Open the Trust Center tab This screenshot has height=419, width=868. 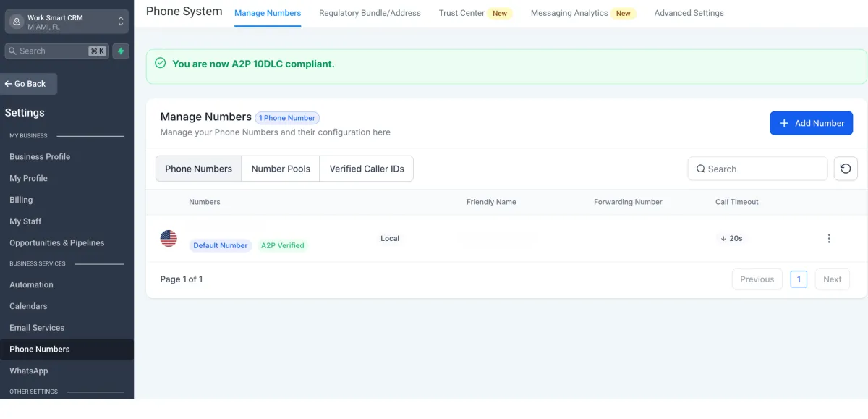click(461, 13)
